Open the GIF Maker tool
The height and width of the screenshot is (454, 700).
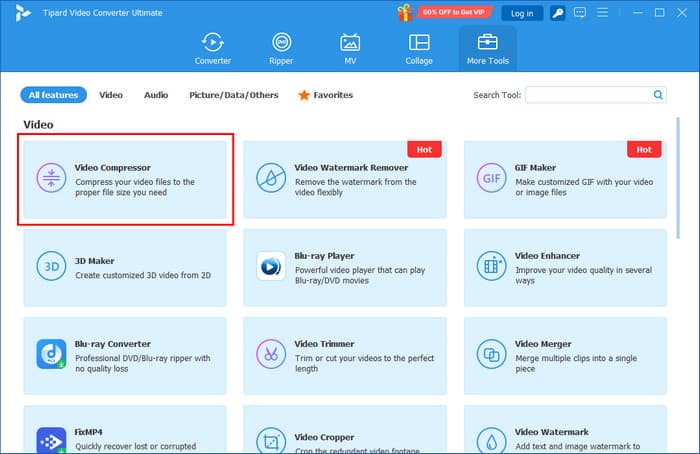[x=567, y=181]
